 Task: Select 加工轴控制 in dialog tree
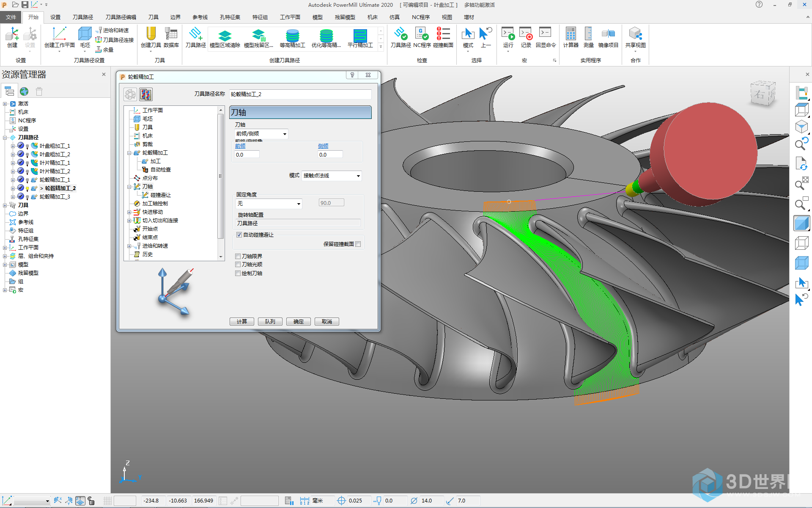click(x=155, y=204)
